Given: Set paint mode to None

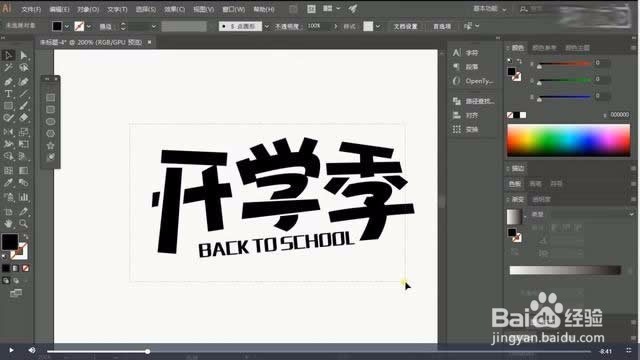Looking at the screenshot, I should point(25,268).
